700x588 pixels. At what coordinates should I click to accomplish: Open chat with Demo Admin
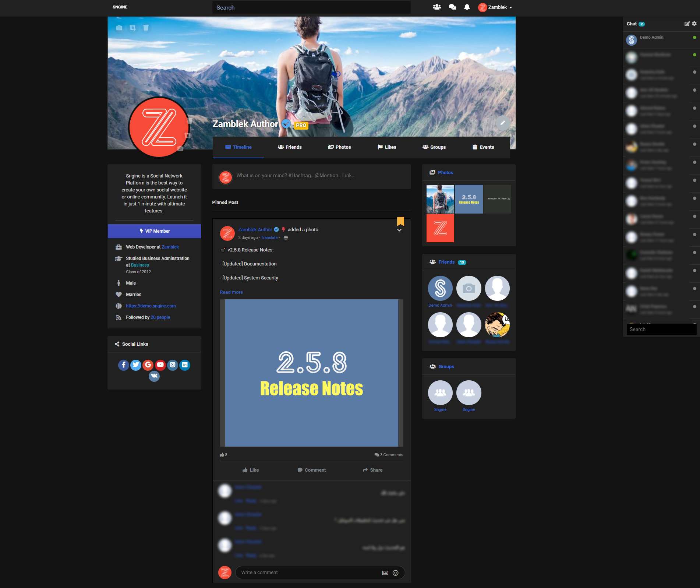click(x=661, y=40)
